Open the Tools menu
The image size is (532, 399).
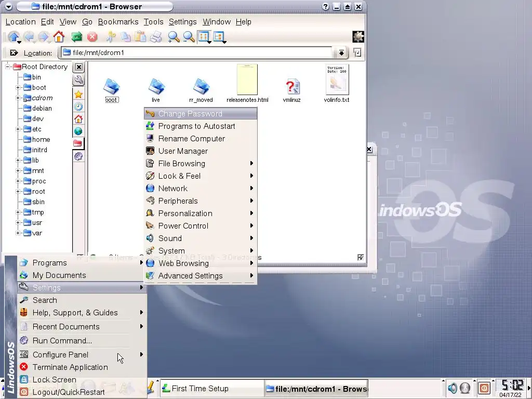click(153, 22)
